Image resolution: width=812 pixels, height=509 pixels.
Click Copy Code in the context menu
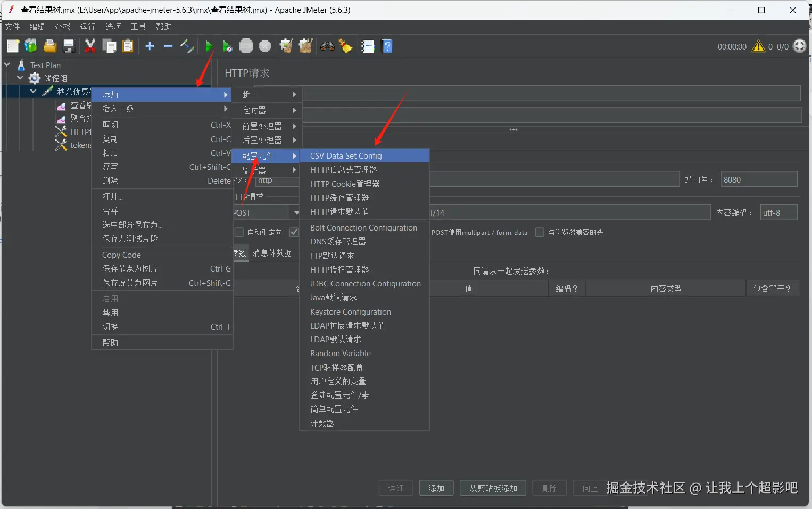coord(162,254)
